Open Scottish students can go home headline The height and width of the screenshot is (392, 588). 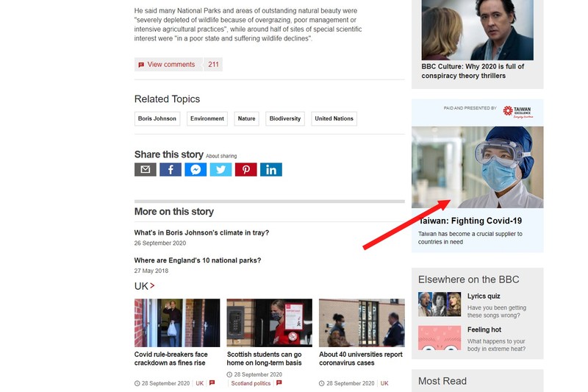265,359
